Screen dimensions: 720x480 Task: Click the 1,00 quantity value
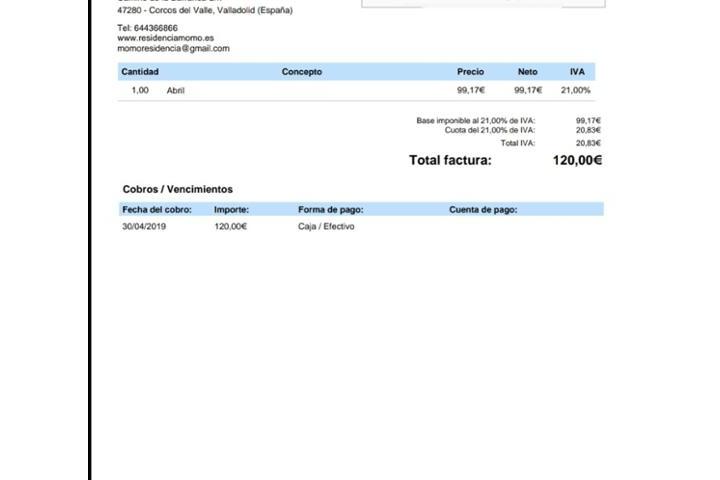(140, 91)
